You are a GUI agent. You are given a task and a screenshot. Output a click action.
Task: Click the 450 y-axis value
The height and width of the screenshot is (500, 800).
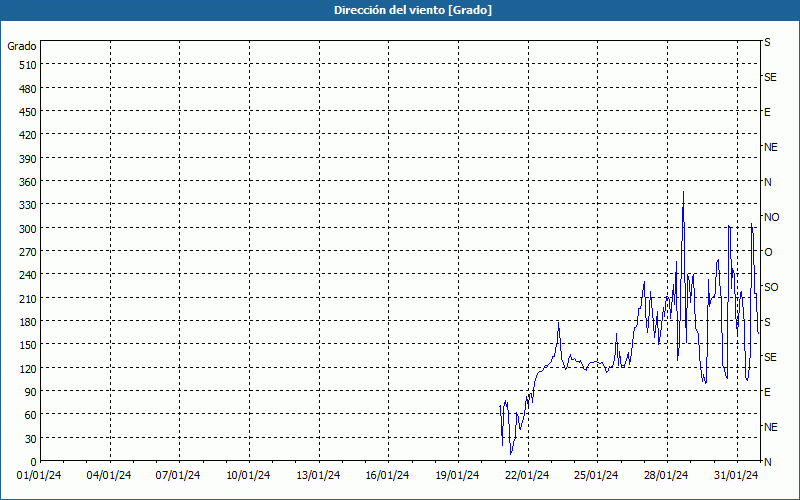click(x=28, y=112)
